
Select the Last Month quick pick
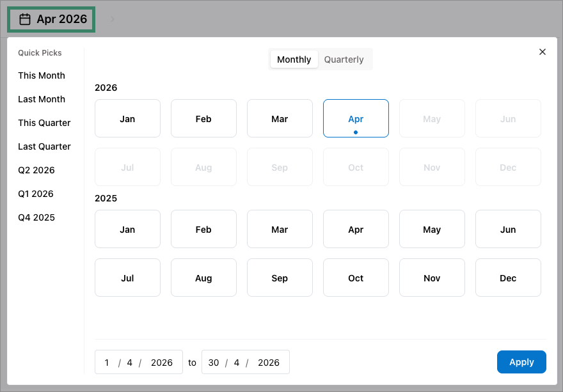click(42, 99)
